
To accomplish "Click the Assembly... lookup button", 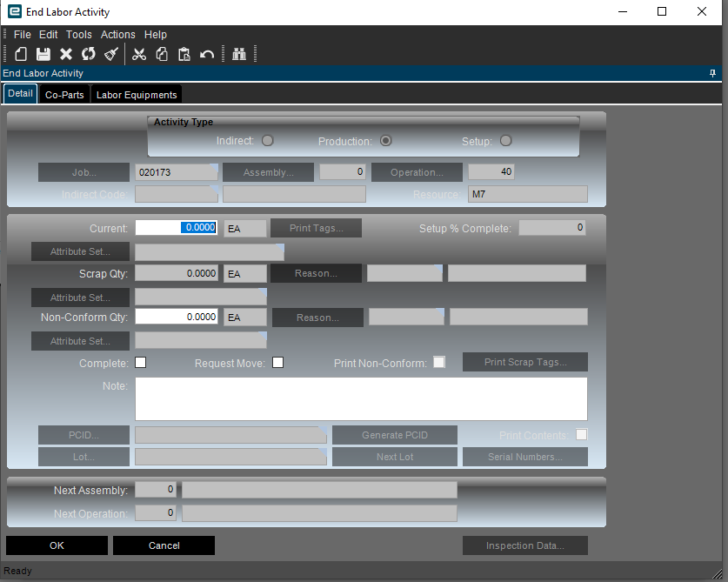I will 269,172.
